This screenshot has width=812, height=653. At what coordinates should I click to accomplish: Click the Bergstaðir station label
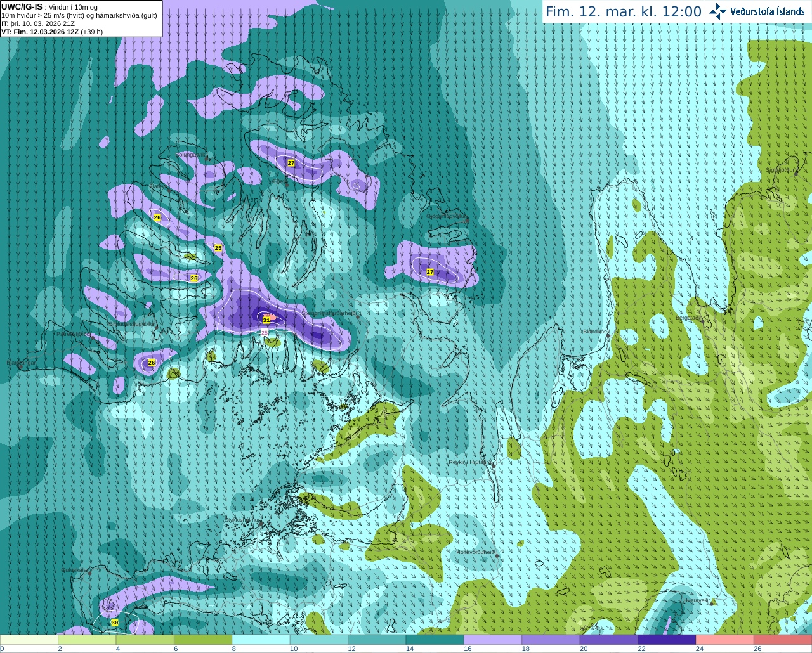pos(689,318)
